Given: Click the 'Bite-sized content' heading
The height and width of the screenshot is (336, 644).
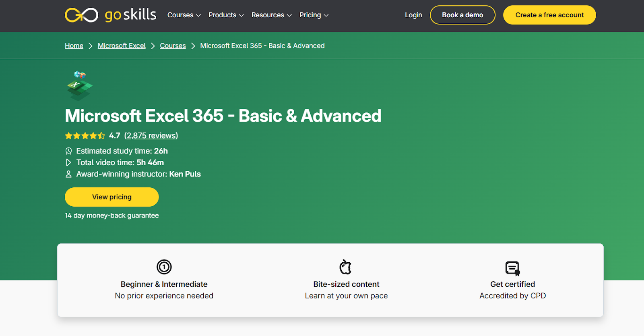Looking at the screenshot, I should pyautogui.click(x=347, y=284).
